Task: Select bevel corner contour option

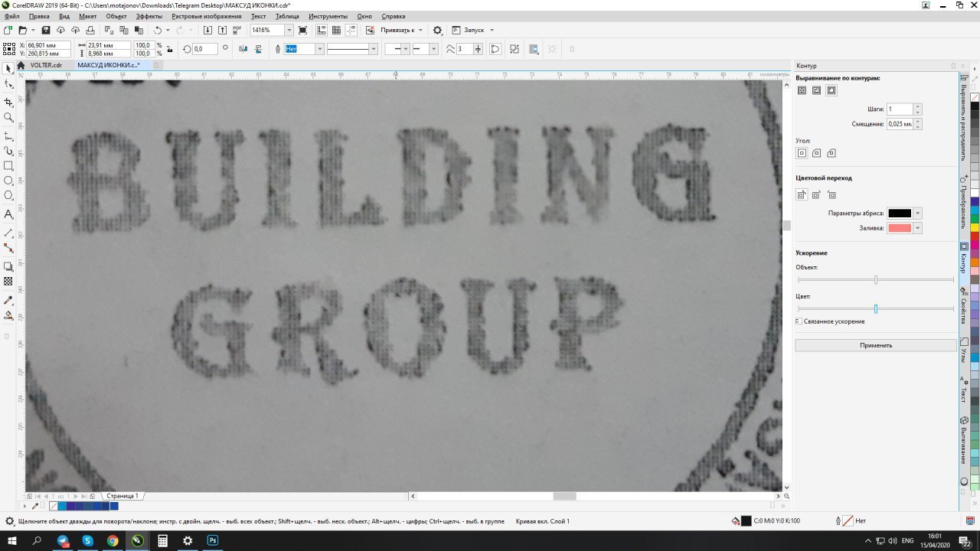Action: [831, 153]
